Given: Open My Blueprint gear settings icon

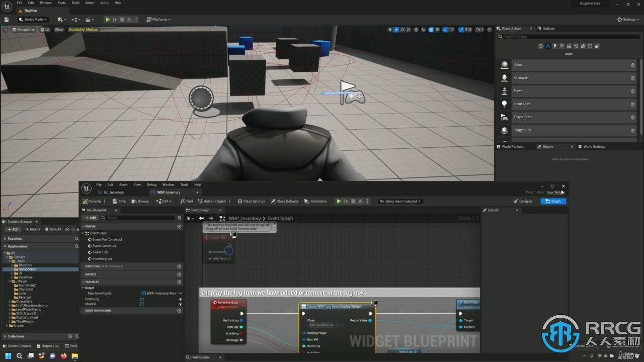Looking at the screenshot, I should [179, 218].
